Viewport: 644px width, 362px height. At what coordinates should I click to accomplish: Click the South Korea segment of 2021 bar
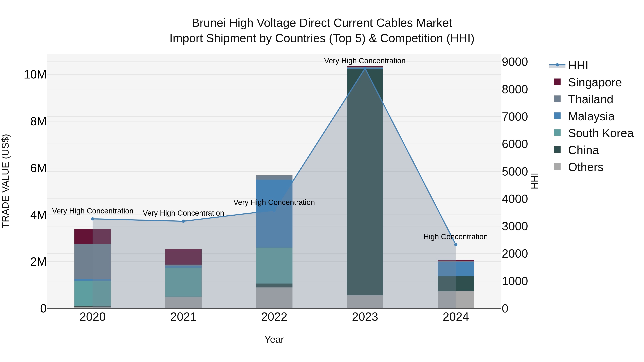184,282
